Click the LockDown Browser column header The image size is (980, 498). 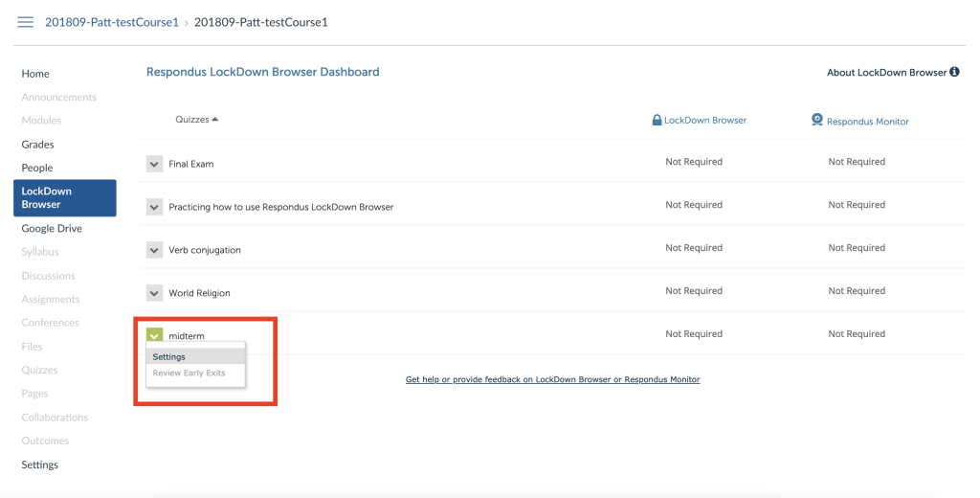click(x=705, y=120)
